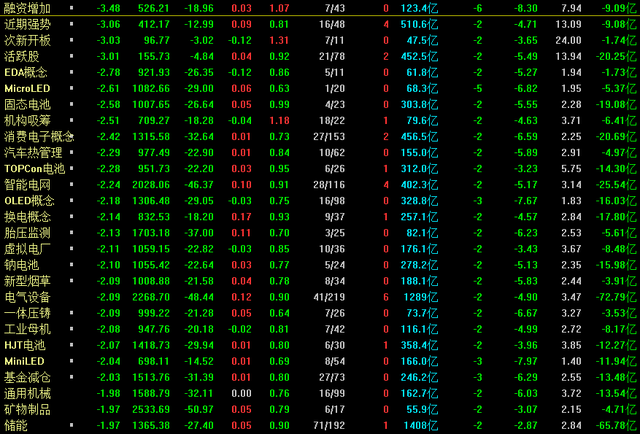Select the 汽车热管理 sector name
Image resolution: width=640 pixels, height=434 pixels.
click(33, 153)
